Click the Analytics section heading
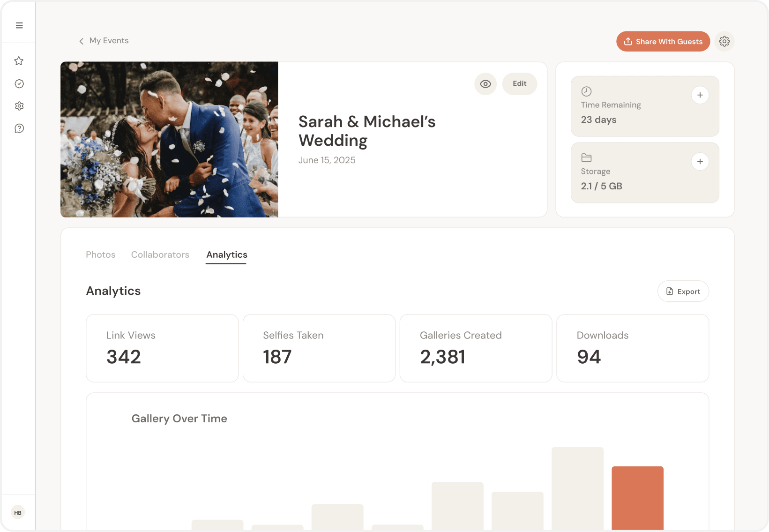This screenshot has width=769, height=532. click(113, 291)
